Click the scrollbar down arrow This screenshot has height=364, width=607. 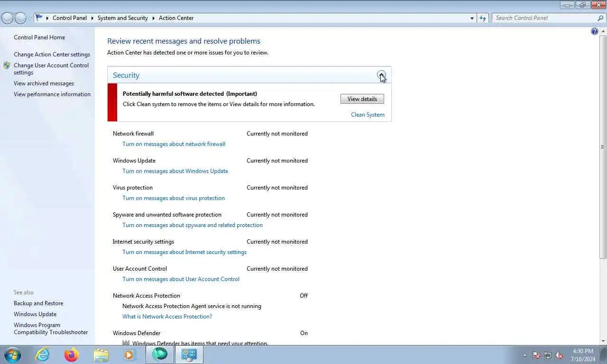(603, 341)
